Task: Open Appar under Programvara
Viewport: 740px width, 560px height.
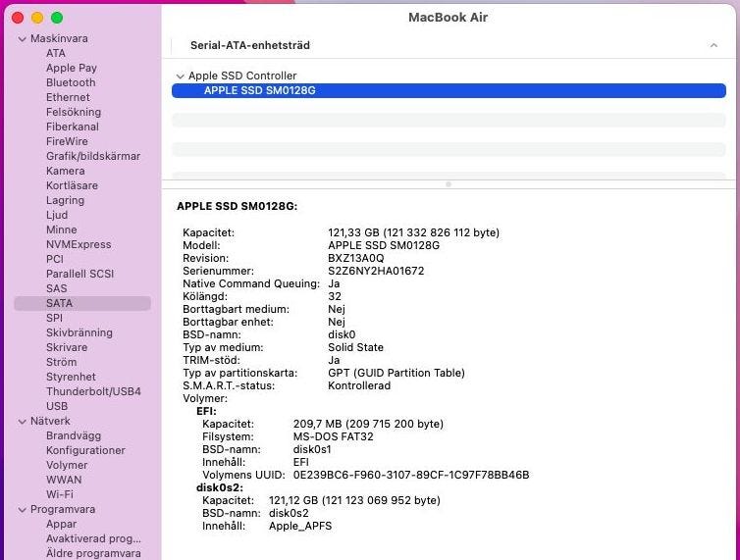Action: click(62, 524)
